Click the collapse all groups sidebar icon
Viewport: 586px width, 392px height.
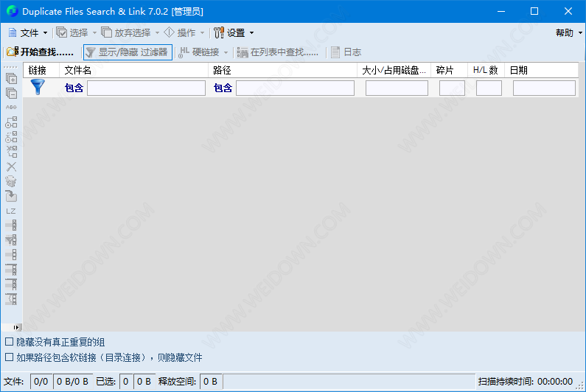pyautogui.click(x=11, y=93)
